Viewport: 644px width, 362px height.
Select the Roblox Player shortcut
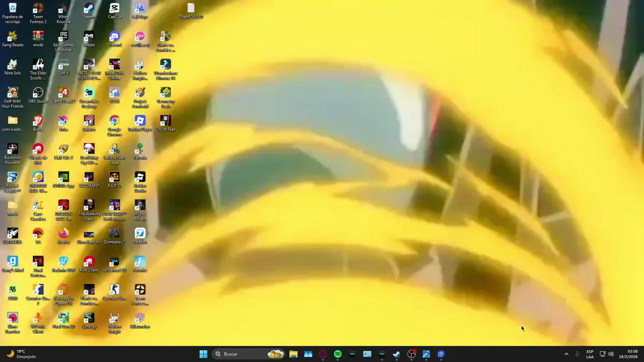[140, 124]
